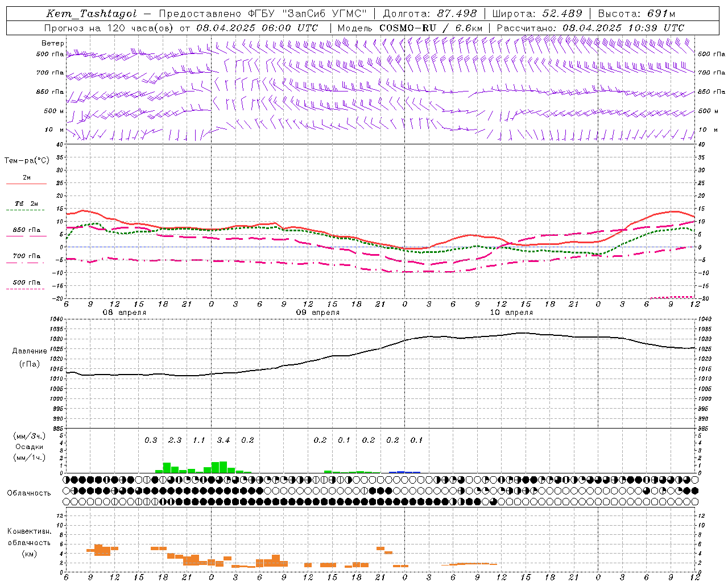Click the Высота: 691м header field
728x582 pixels.
(x=636, y=14)
